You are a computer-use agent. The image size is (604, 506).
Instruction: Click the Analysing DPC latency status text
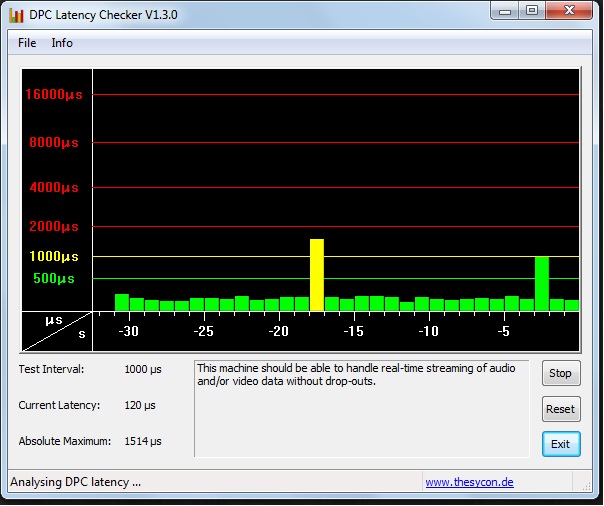point(76,482)
